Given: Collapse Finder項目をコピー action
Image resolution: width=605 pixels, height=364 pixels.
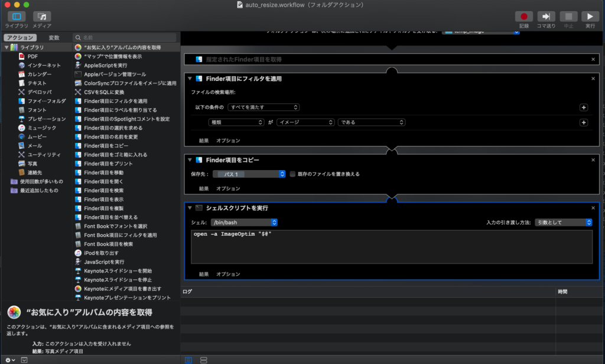Looking at the screenshot, I should click(190, 160).
